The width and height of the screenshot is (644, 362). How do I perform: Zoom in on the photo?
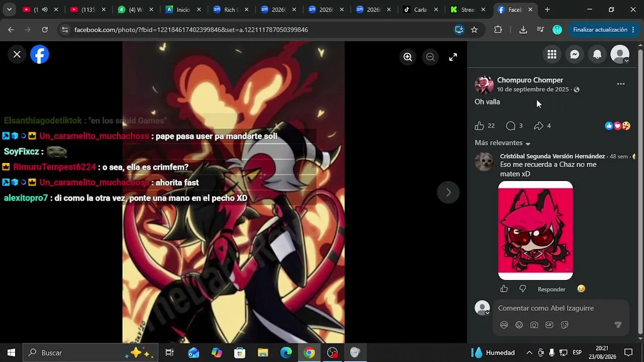point(408,57)
